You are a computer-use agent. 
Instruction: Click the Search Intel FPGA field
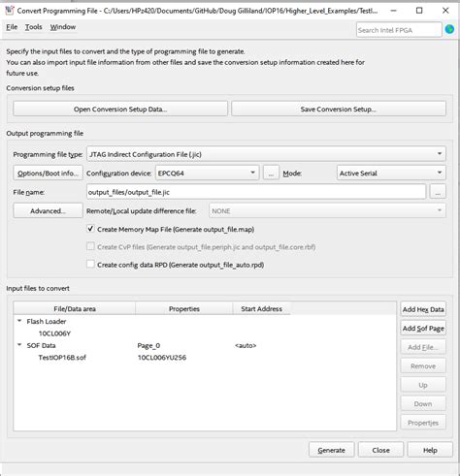(399, 30)
